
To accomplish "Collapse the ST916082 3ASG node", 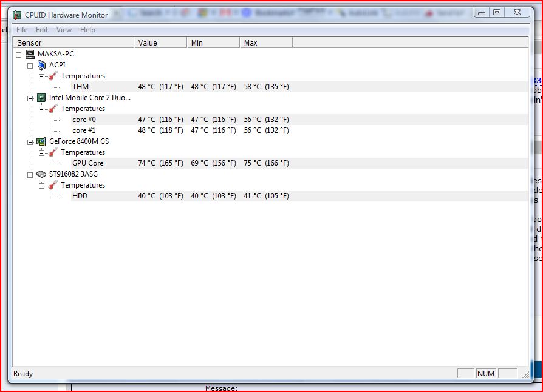I will pos(30,175).
